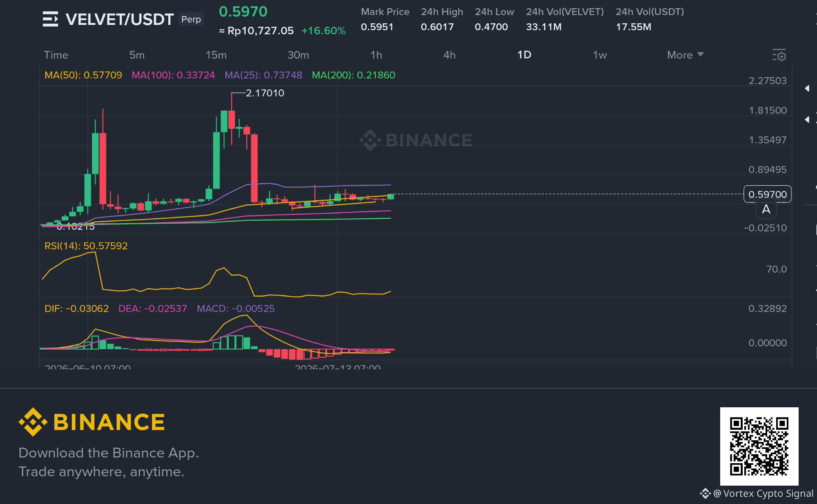Click the MA(100): 0.33724 indicator label
The image size is (817, 504).
[173, 75]
